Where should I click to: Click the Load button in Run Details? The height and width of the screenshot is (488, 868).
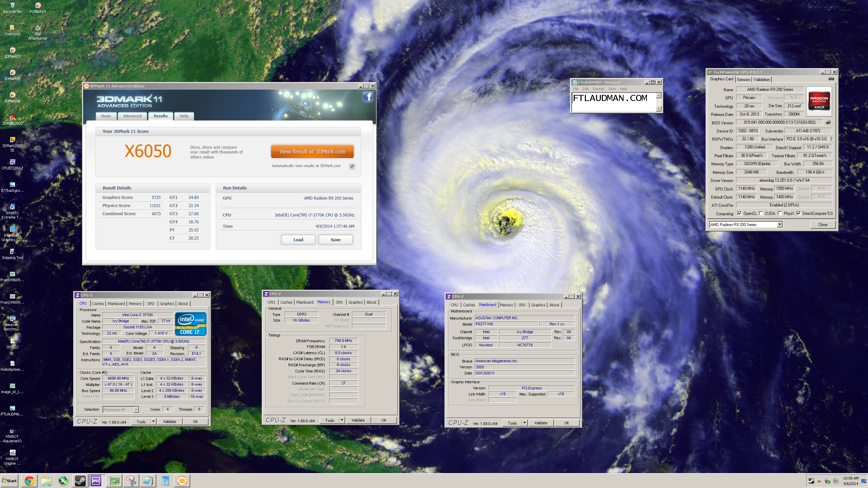298,240
